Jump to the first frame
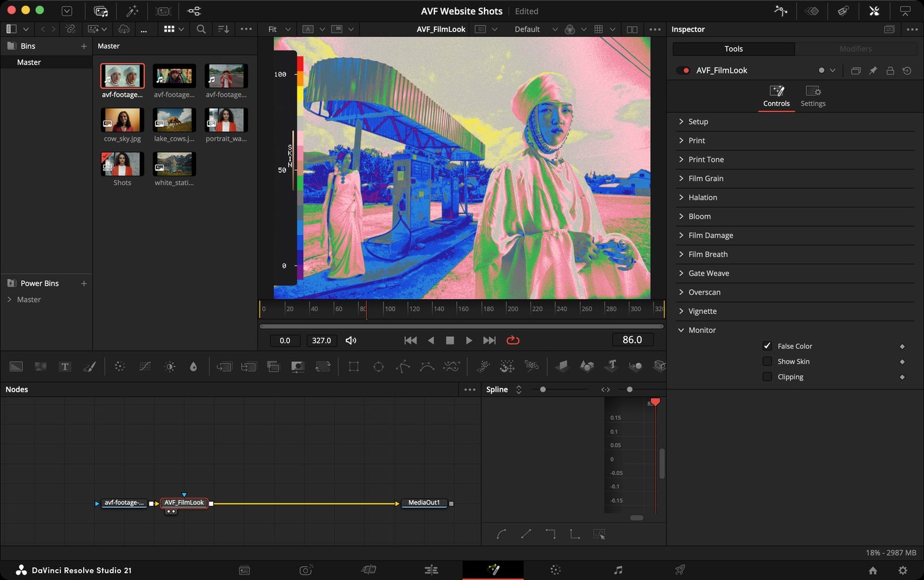 click(411, 340)
